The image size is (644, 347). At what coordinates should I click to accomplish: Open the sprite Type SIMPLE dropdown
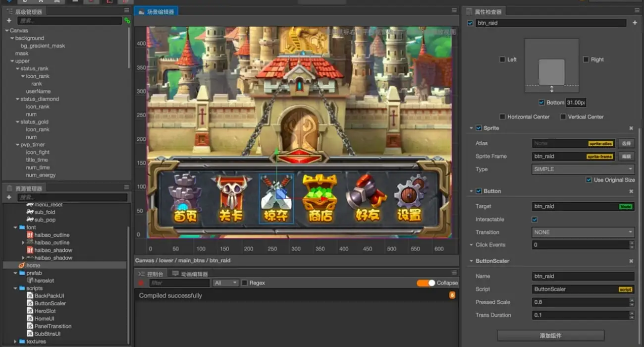583,169
